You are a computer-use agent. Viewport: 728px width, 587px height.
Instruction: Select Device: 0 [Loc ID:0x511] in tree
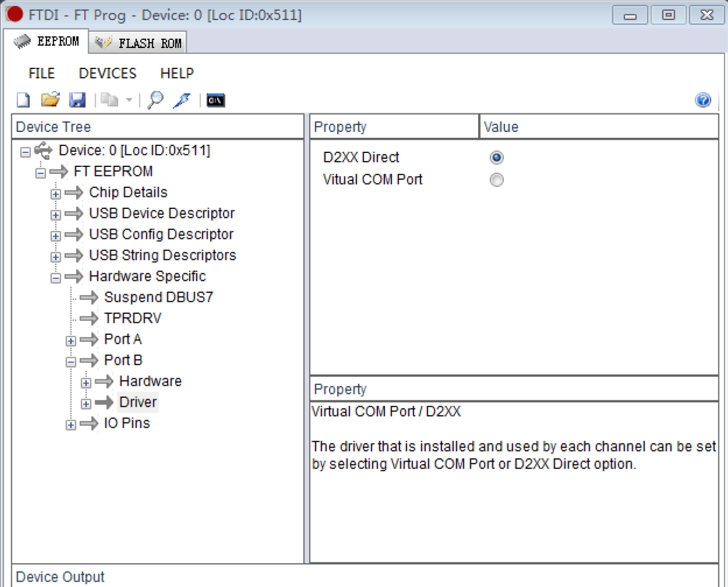point(134,151)
